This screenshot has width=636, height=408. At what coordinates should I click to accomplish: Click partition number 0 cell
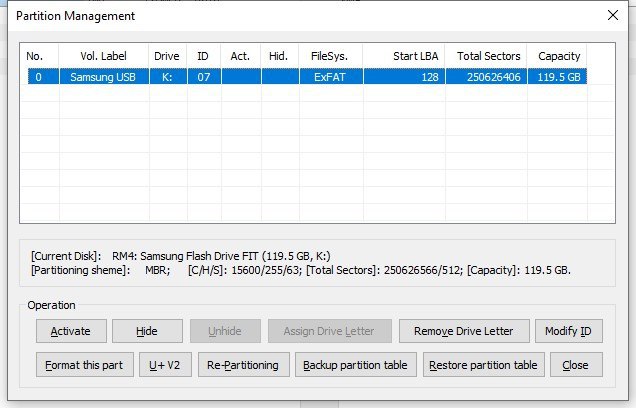[x=43, y=77]
